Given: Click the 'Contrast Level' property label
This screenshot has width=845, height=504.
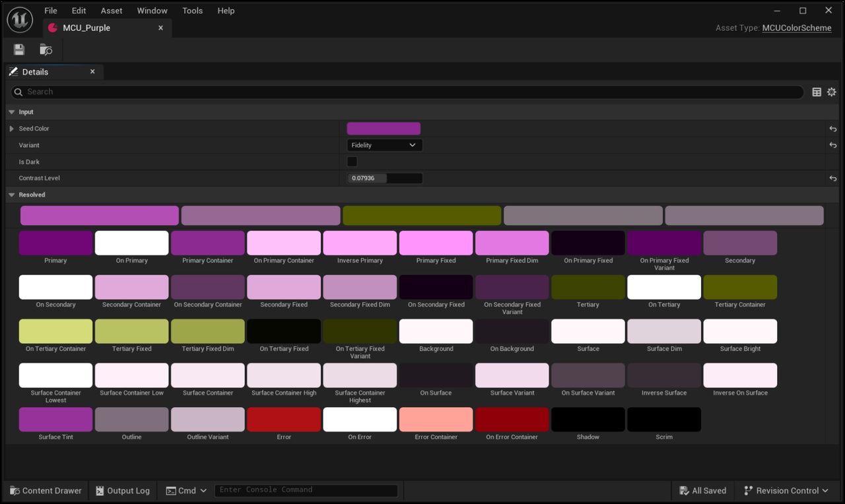Looking at the screenshot, I should tap(40, 178).
